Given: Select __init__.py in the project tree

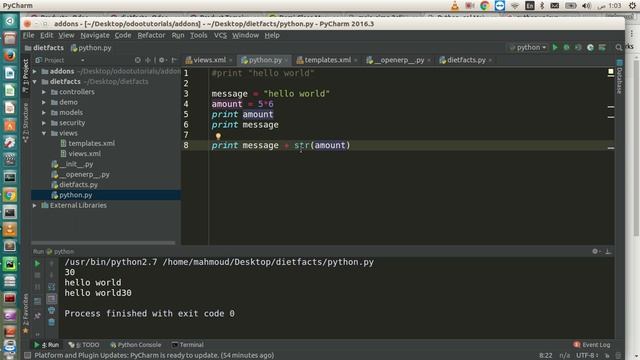Looking at the screenshot, I should pyautogui.click(x=76, y=164).
